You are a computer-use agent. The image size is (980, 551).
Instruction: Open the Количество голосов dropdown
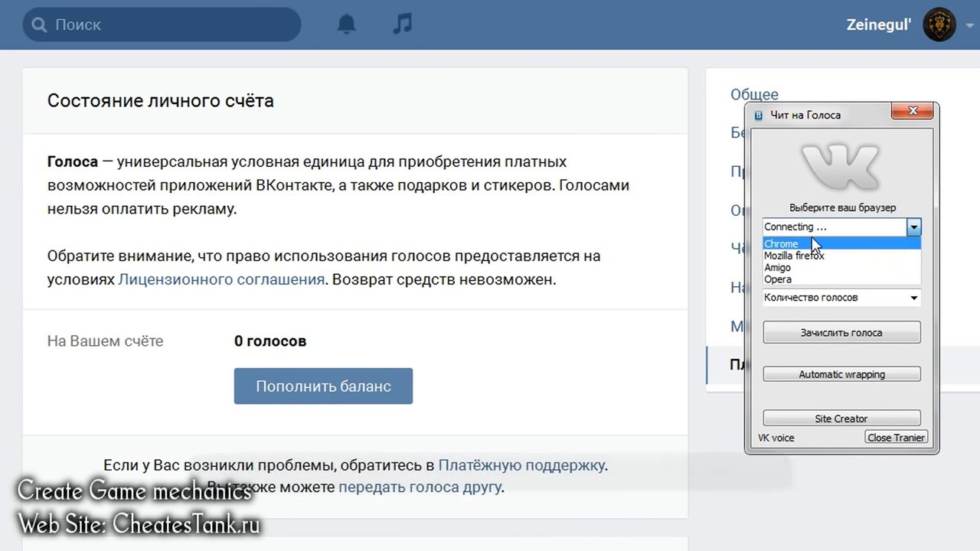(x=841, y=298)
